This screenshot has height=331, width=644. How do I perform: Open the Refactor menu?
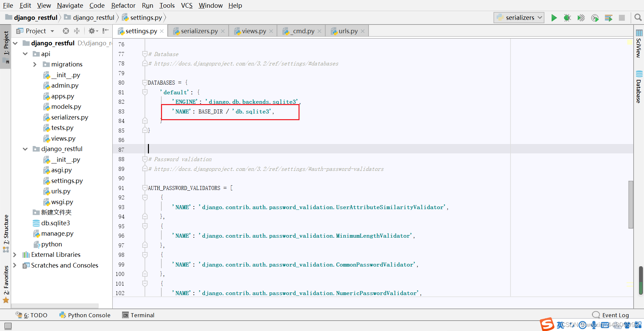(x=123, y=5)
